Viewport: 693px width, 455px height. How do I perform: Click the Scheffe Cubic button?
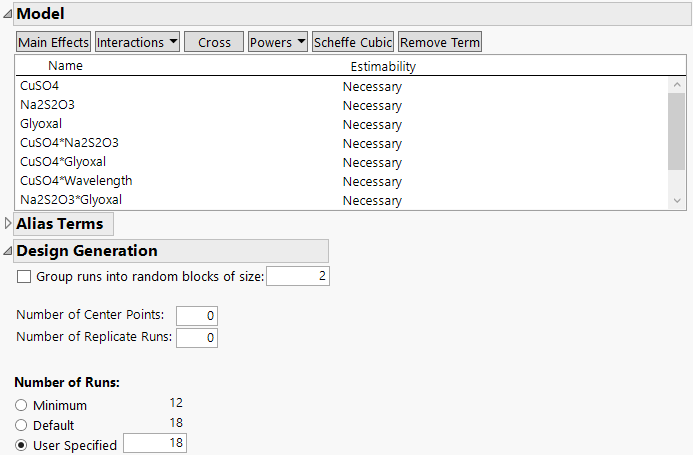click(x=353, y=42)
